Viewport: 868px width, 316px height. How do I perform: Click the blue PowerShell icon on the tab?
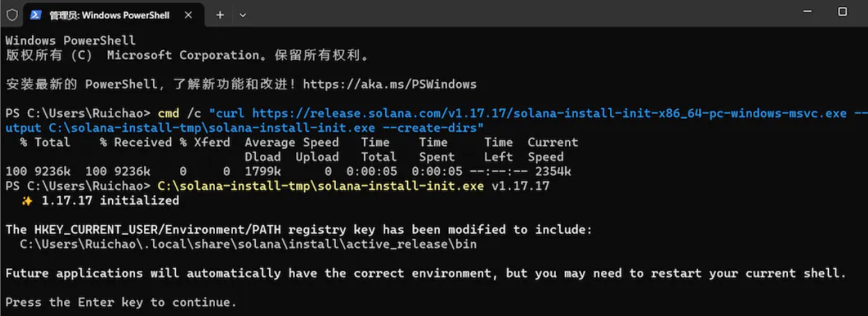[35, 15]
